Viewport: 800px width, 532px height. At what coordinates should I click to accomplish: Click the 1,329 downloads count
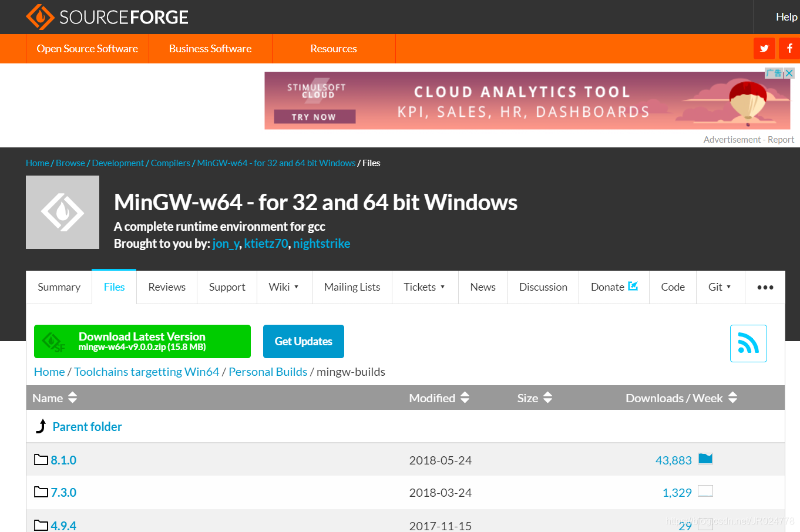(677, 493)
